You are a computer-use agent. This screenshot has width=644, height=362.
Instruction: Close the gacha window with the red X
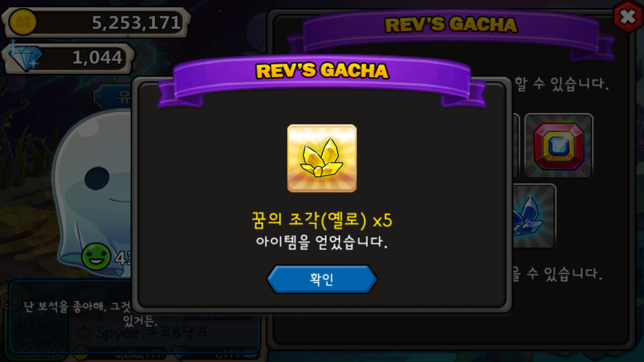tap(628, 17)
